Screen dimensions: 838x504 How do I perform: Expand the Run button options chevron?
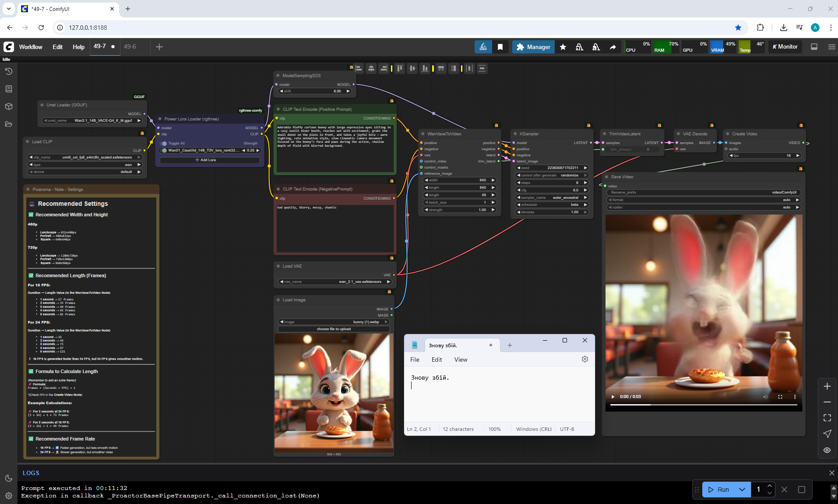[x=742, y=490]
